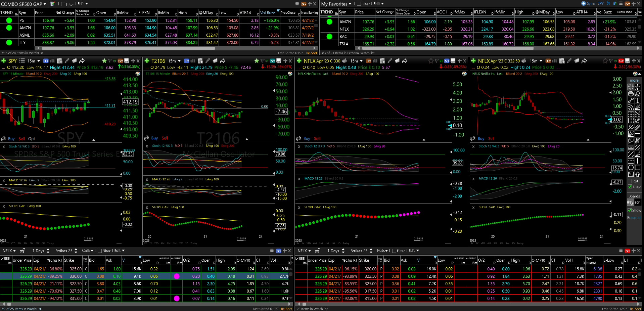Viewport: 644px width, 311px height.
Task: Pick the Circle shape drawing tool
Action: (x=631, y=167)
